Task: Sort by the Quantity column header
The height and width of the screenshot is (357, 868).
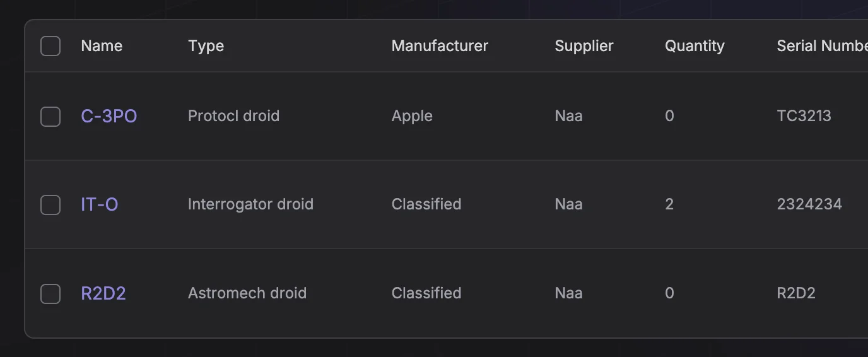Action: 695,46
